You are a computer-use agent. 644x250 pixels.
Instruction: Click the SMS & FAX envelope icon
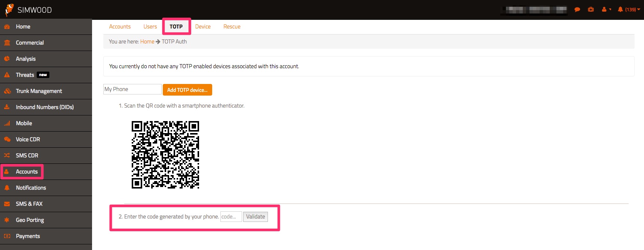pos(7,204)
